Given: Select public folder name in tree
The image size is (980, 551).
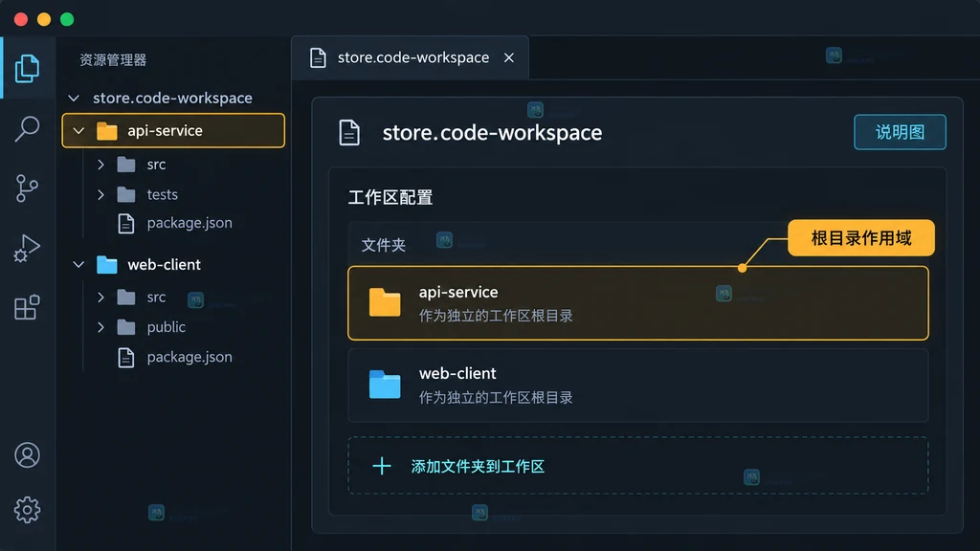Looking at the screenshot, I should (167, 327).
